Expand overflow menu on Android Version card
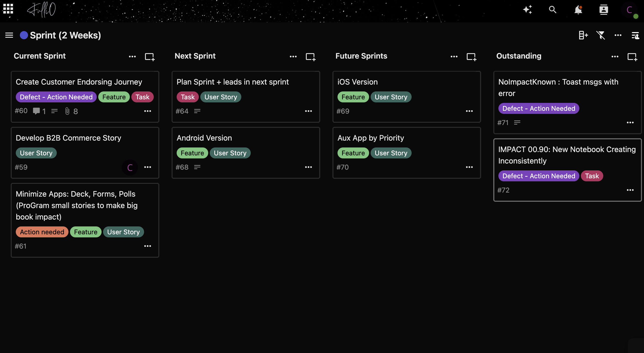The height and width of the screenshot is (353, 644). [309, 167]
